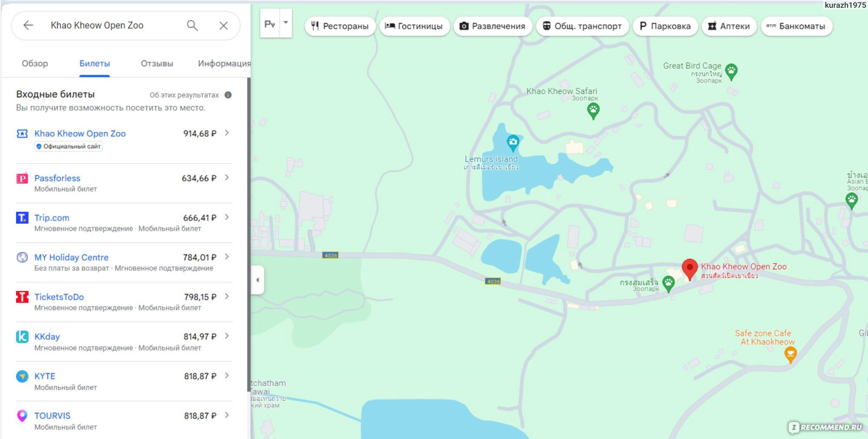Click the chevron next to 798,15 ₽
Image resolution: width=868 pixels, height=439 pixels.
pyautogui.click(x=227, y=296)
